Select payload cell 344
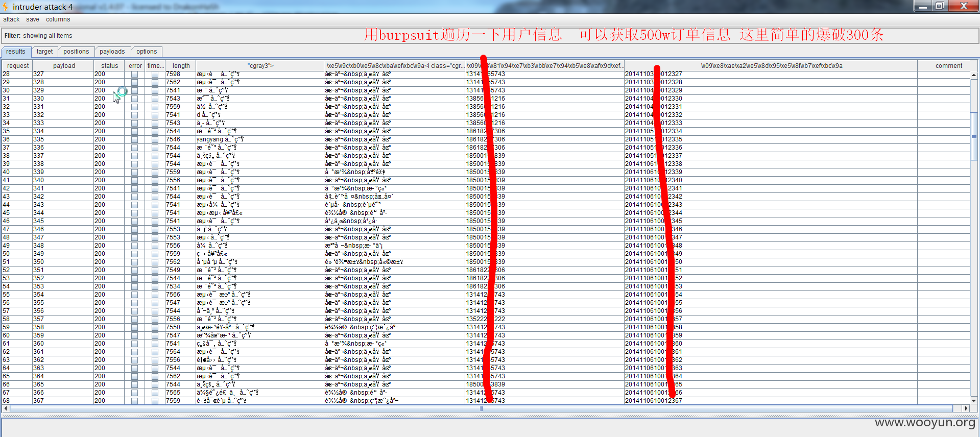The image size is (980, 437). [x=63, y=213]
